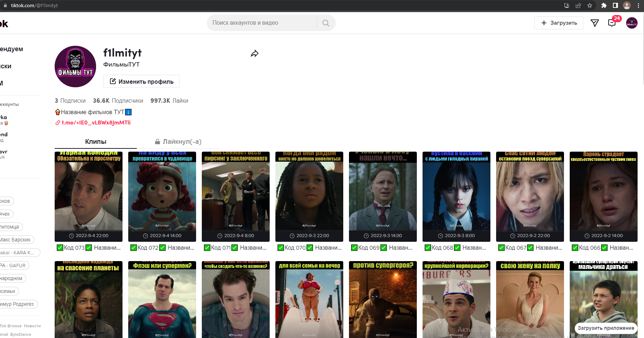The height and width of the screenshot is (338, 644).
Task: Open the 3 Подписки following list
Action: (70, 101)
